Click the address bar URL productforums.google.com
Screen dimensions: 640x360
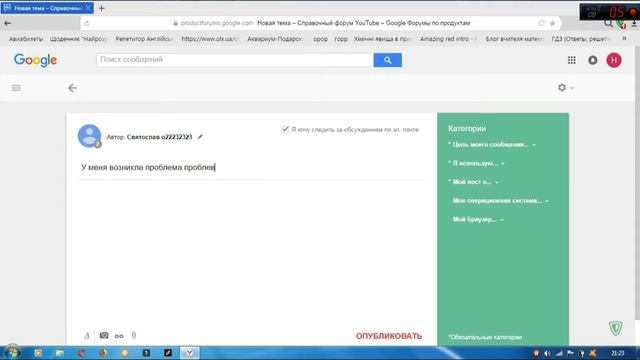point(217,23)
